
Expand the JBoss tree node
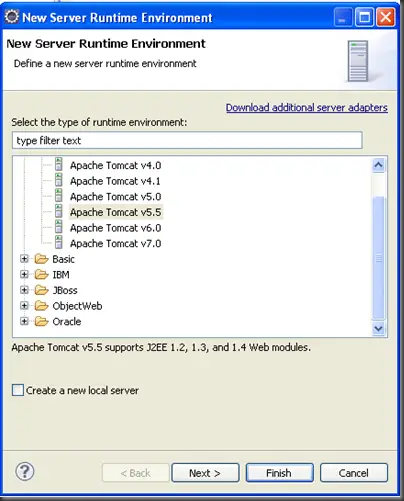coord(24,290)
